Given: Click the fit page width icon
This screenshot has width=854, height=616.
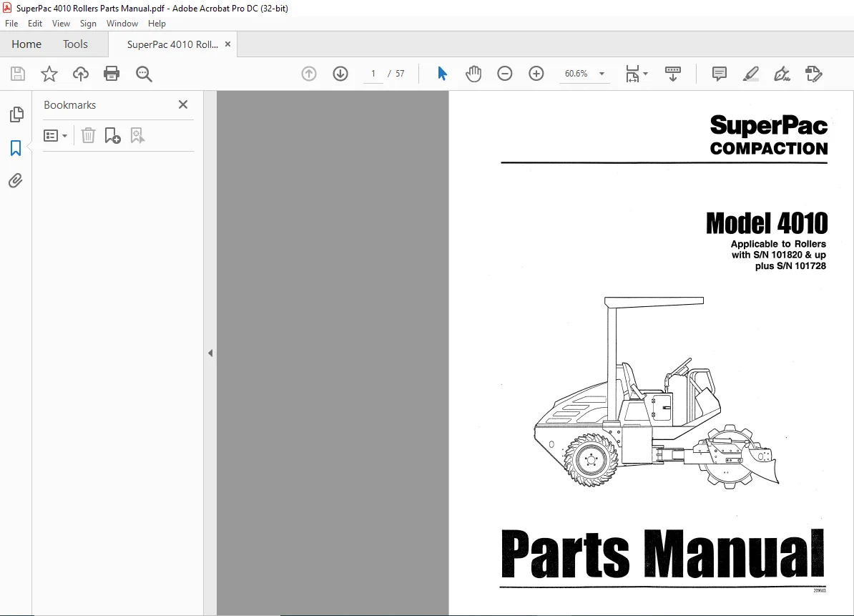Looking at the screenshot, I should [632, 74].
